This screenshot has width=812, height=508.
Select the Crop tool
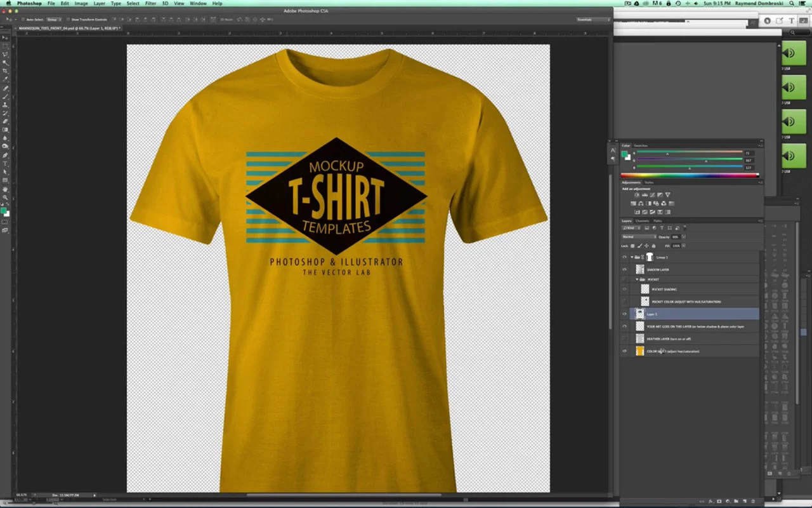[5, 71]
